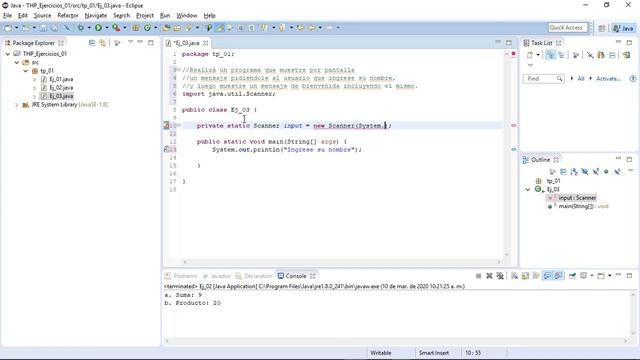Viewport: 640px width, 360px height.
Task: Click the Java perspective button
Action: (x=623, y=28)
